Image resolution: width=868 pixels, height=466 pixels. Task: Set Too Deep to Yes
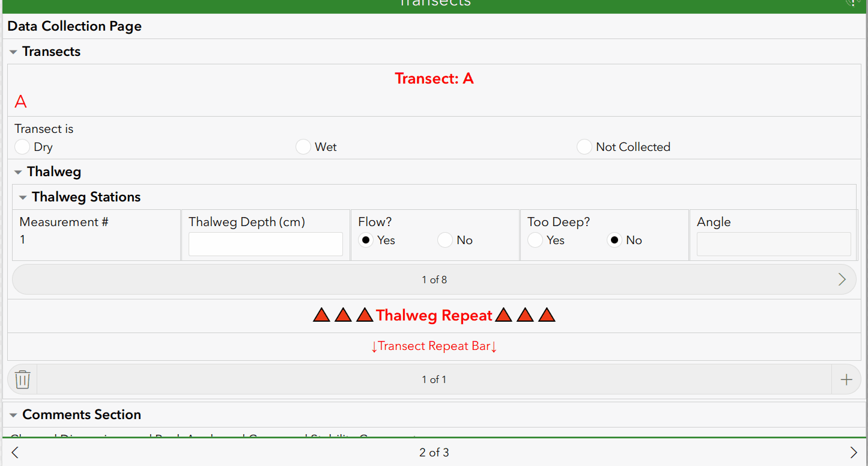click(x=535, y=240)
